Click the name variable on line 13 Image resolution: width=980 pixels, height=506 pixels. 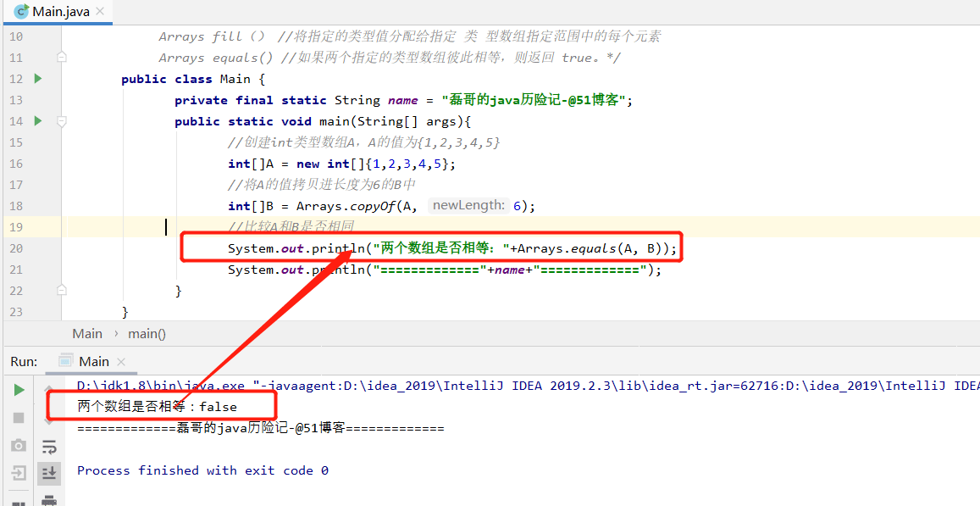coord(402,100)
